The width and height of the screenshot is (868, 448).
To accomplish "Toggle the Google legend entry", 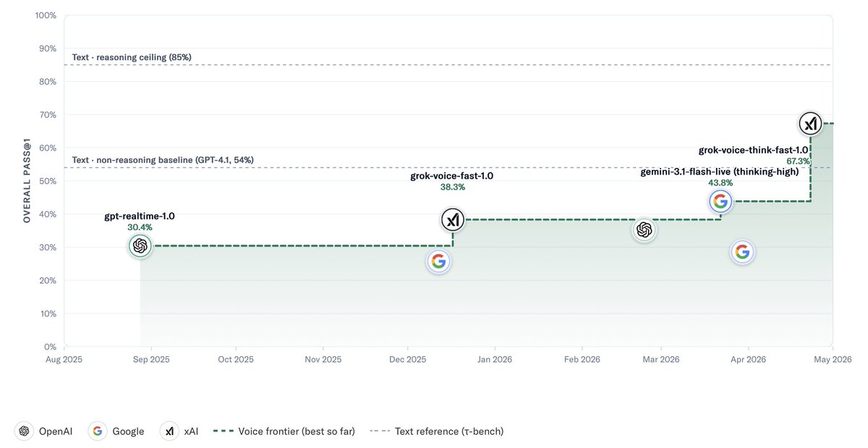I will (116, 431).
